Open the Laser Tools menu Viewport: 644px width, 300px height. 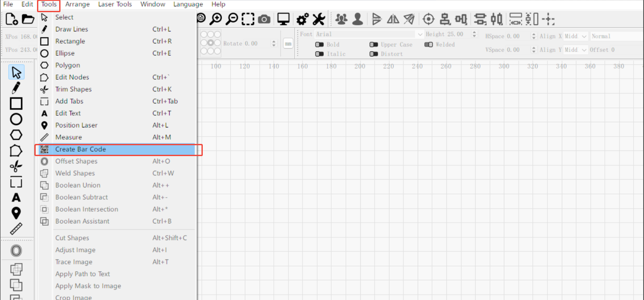point(115,4)
